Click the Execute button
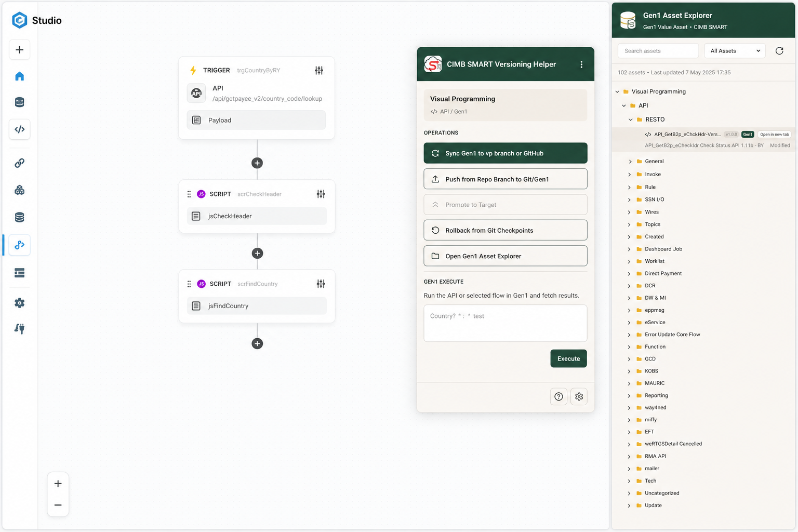The image size is (798, 532). click(x=569, y=358)
